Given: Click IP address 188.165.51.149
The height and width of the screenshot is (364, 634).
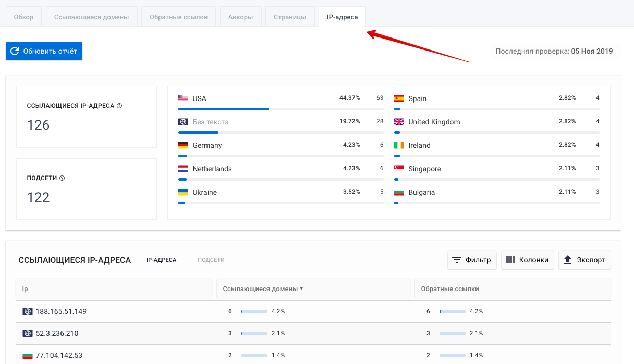Looking at the screenshot, I should click(x=61, y=311).
